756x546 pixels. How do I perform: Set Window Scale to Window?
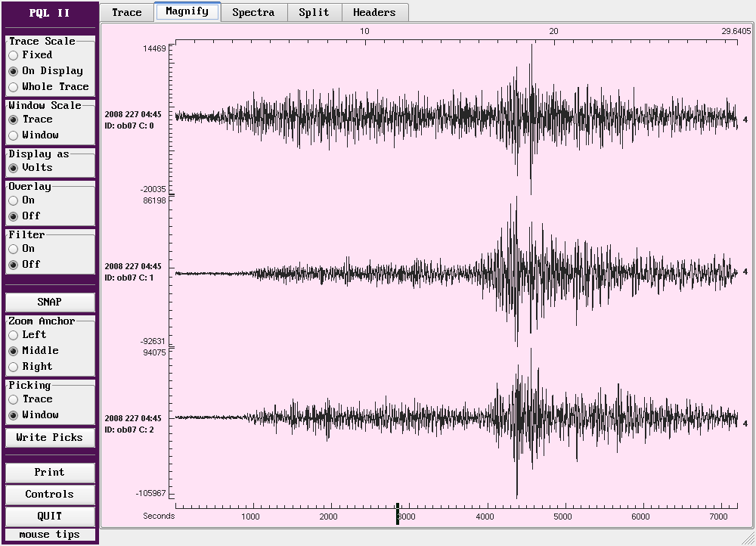[14, 135]
